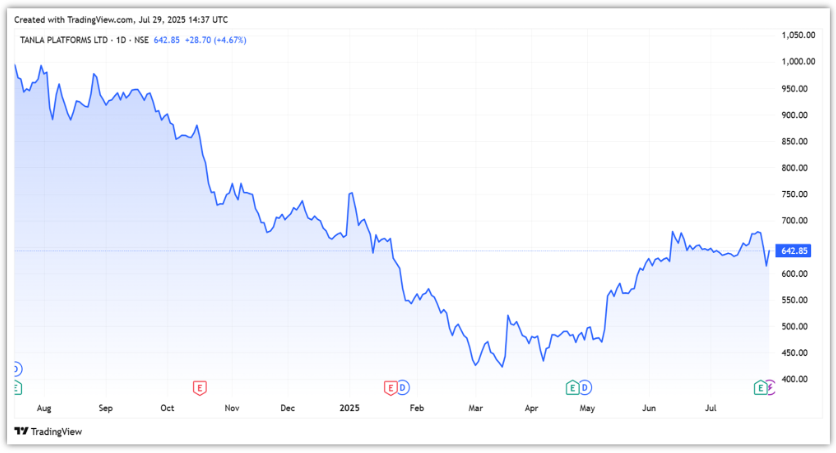
Task: Click the green earnings marker after July
Action: 760,386
